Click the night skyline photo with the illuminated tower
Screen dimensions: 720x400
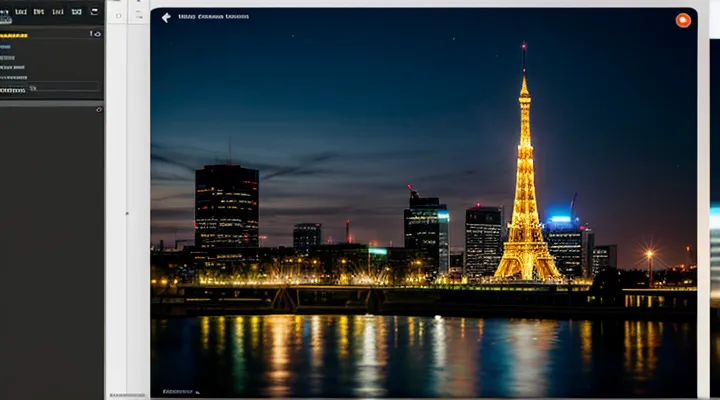(423, 203)
